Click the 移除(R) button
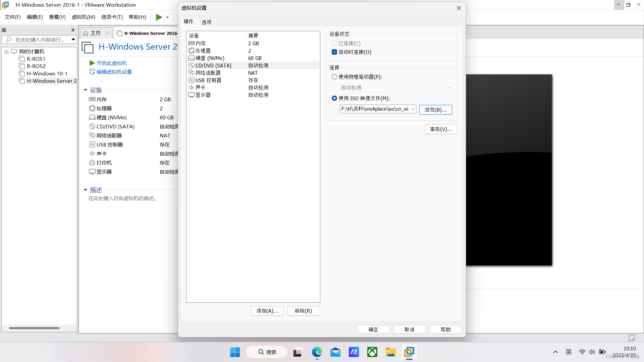The width and height of the screenshot is (644, 362). [303, 311]
